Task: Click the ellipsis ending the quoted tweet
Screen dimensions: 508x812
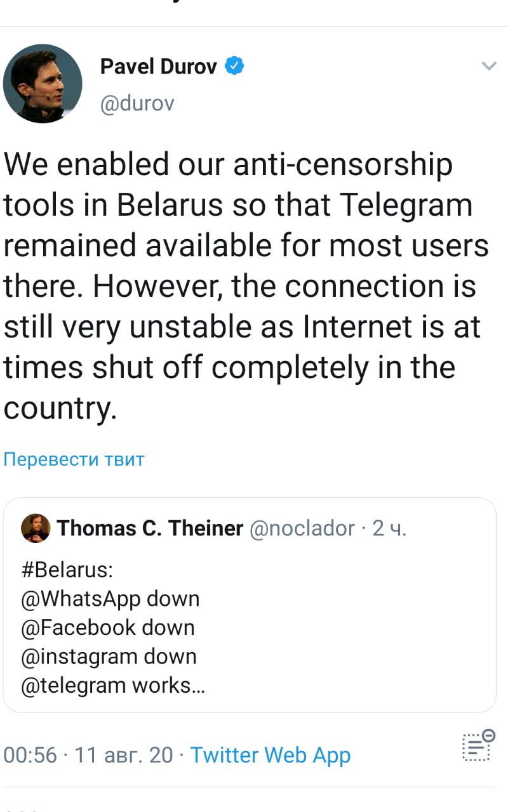Action: point(199,686)
